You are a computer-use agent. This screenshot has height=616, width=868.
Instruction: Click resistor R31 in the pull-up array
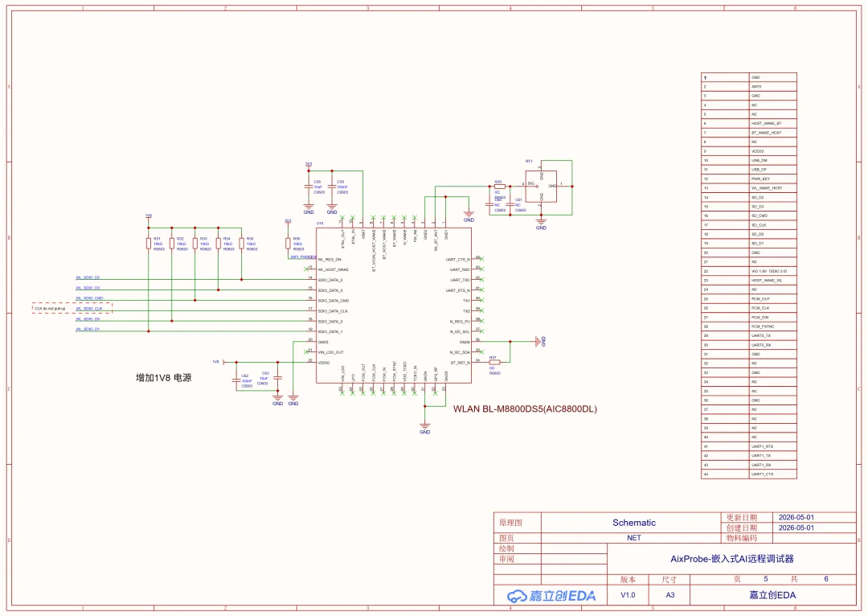click(149, 244)
